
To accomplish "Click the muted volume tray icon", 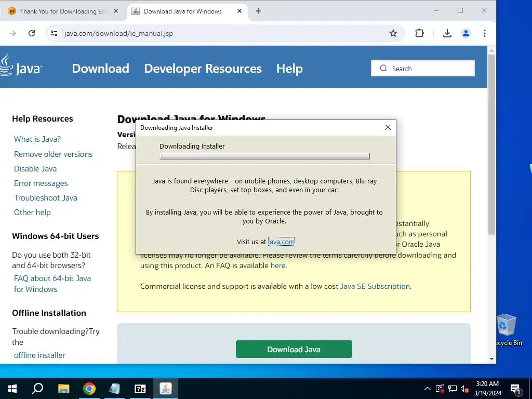I will (465, 389).
